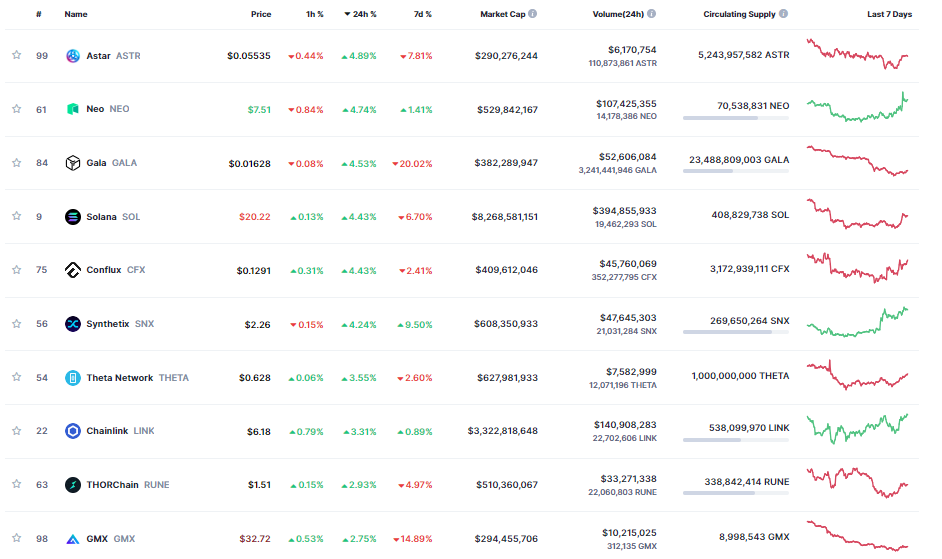Open the Neo NEO coin page
The height and width of the screenshot is (559, 942).
[x=108, y=109]
